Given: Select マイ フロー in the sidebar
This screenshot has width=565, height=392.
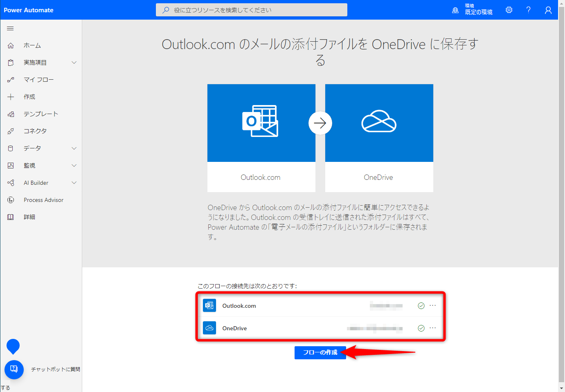Looking at the screenshot, I should [38, 79].
